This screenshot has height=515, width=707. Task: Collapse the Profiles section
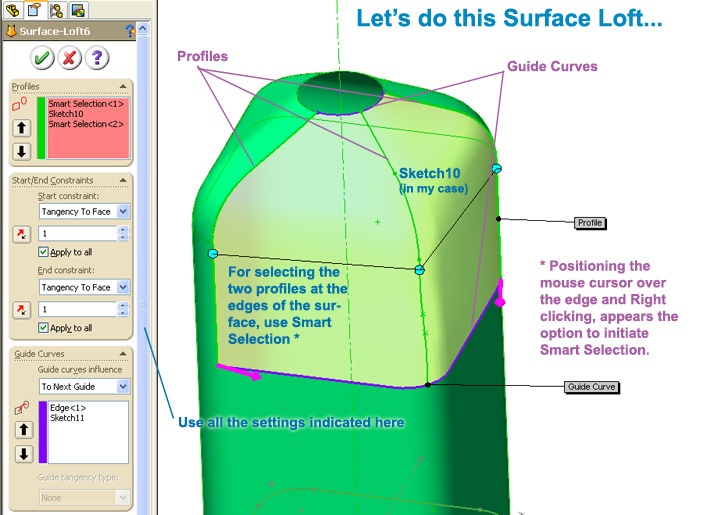[x=123, y=86]
